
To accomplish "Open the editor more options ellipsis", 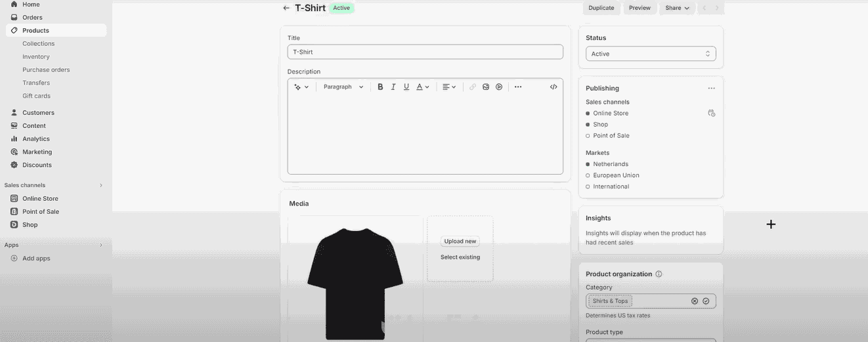I will pos(518,87).
